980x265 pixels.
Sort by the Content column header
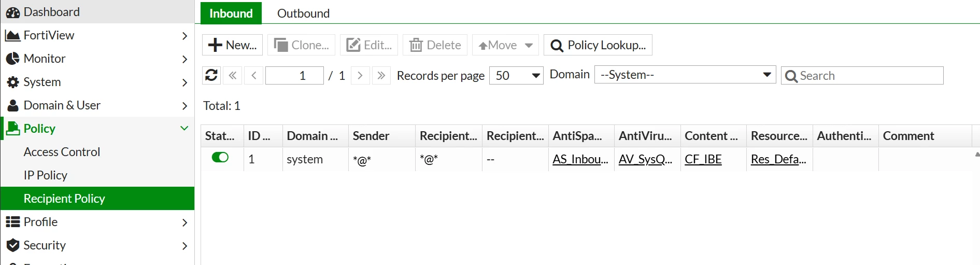714,136
